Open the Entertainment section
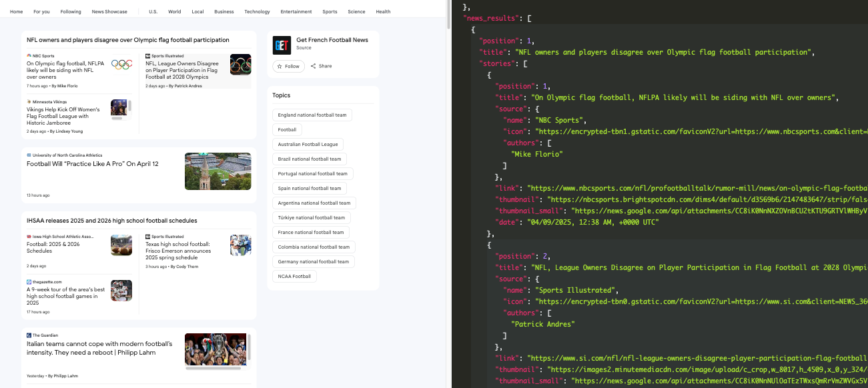 (x=296, y=11)
